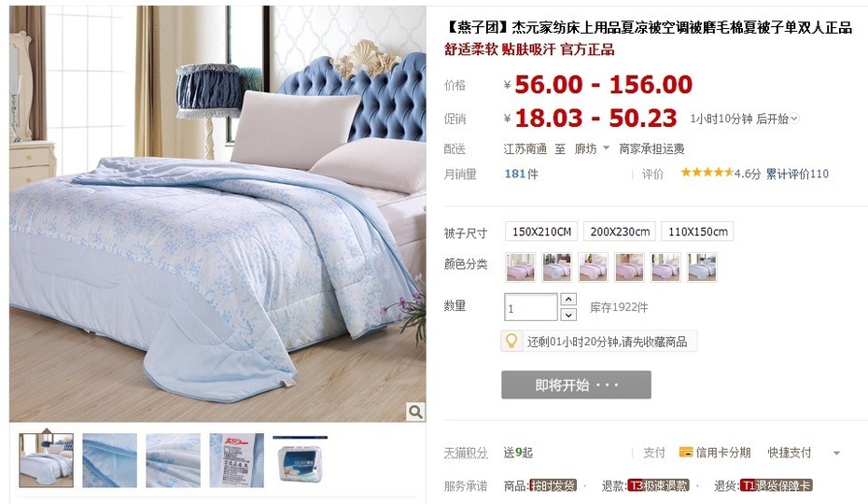Choose the last blue color swatch

click(x=702, y=267)
